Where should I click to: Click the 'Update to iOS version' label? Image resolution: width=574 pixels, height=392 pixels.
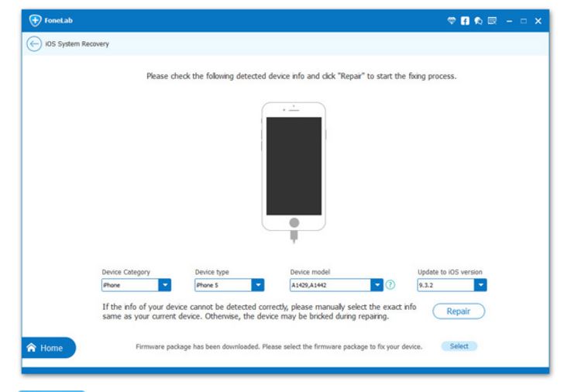coord(450,272)
